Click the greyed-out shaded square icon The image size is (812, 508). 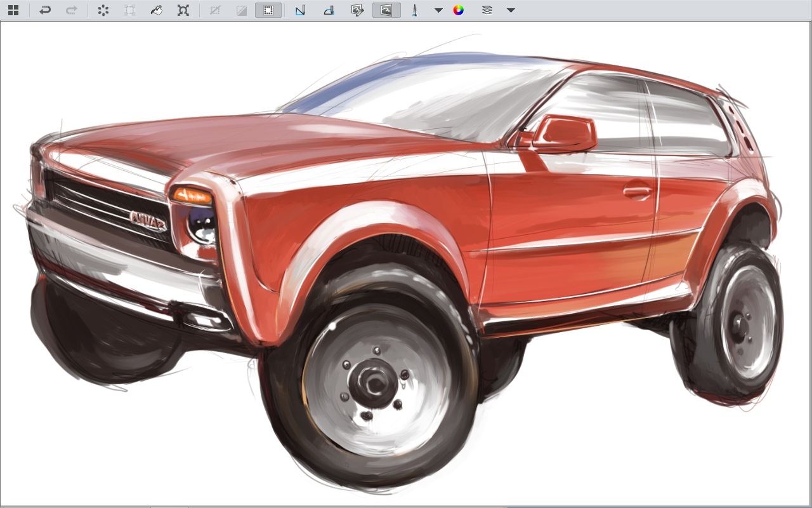point(242,10)
